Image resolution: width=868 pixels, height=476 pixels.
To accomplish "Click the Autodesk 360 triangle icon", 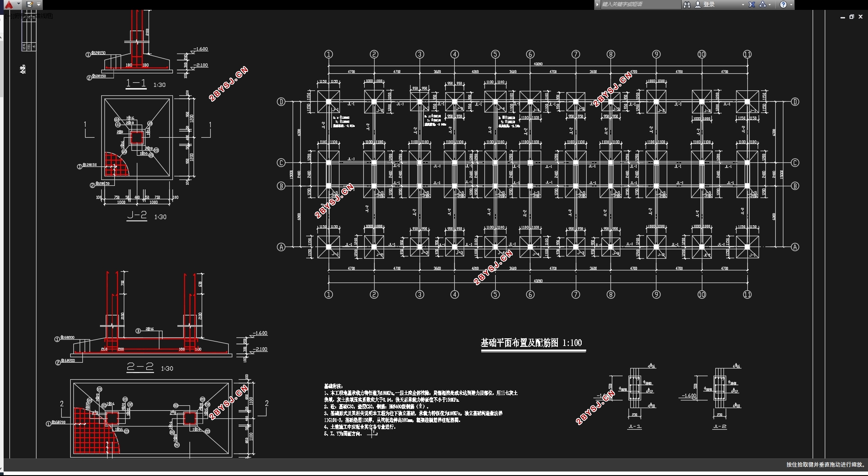I will point(763,4).
